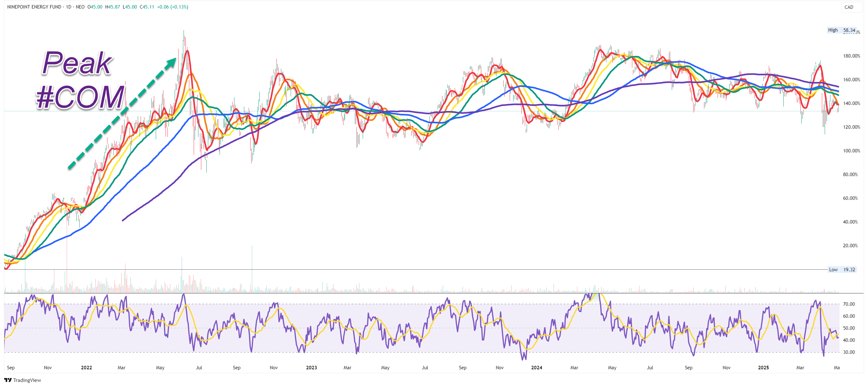Screen dimensions: 868x387
Task: Open the CAD currency selector
Action: [848, 7]
